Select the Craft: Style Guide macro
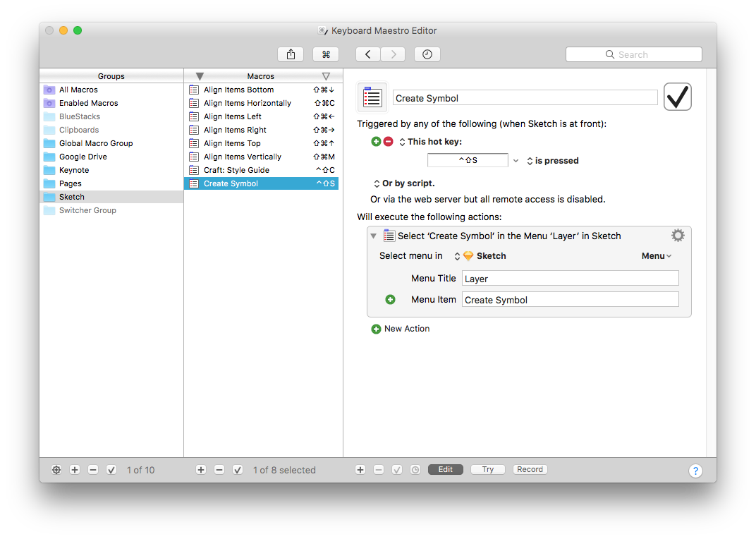The height and width of the screenshot is (539, 756). tap(262, 170)
